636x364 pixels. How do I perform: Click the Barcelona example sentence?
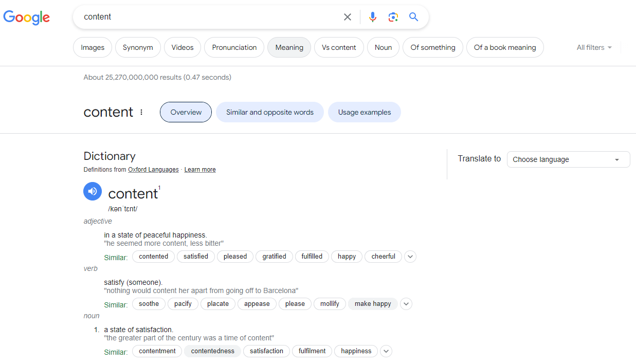201,290
